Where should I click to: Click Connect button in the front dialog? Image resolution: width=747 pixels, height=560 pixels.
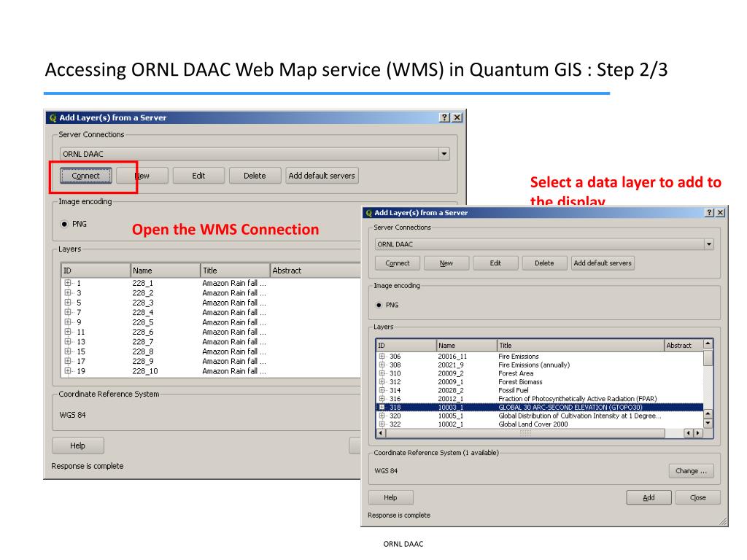click(398, 262)
